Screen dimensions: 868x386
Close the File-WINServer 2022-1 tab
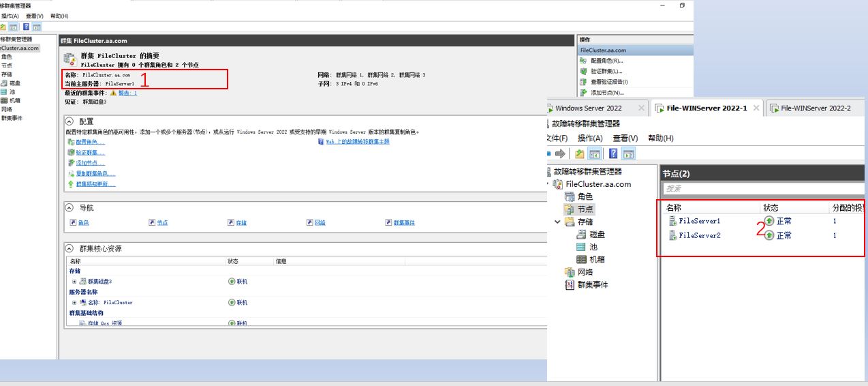pos(758,108)
